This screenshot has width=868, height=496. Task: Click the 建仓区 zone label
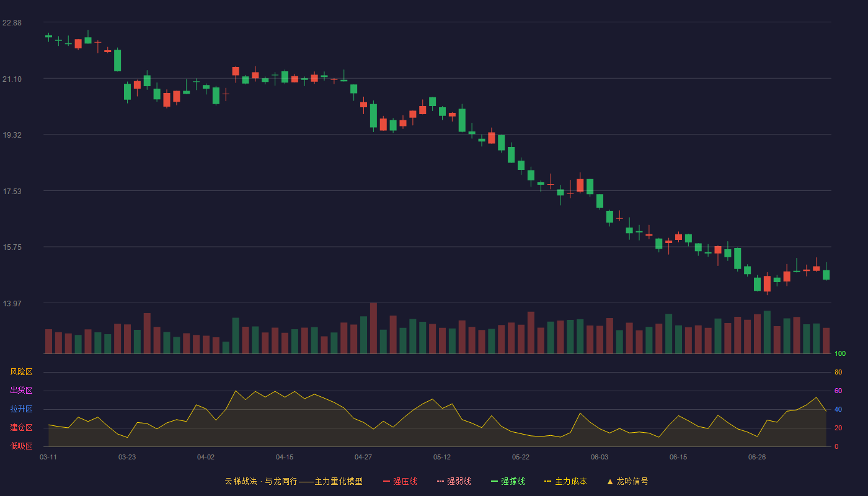[x=21, y=428]
